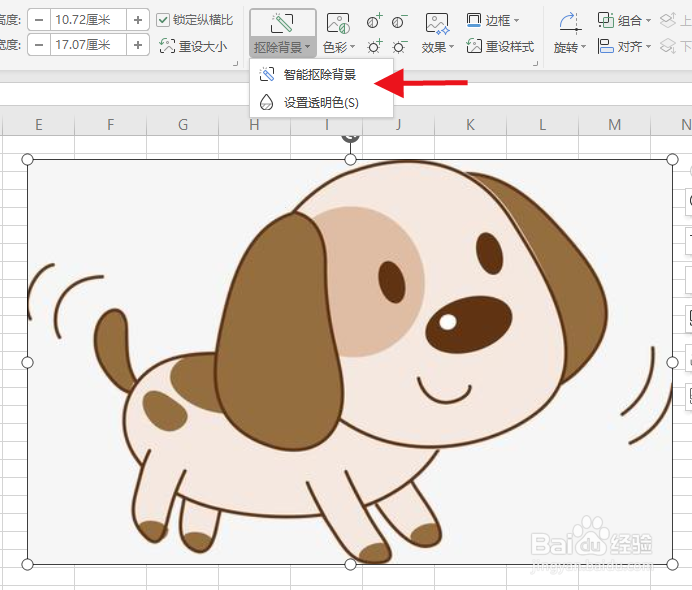Select column E header
The width and height of the screenshot is (692, 590).
[39, 125]
